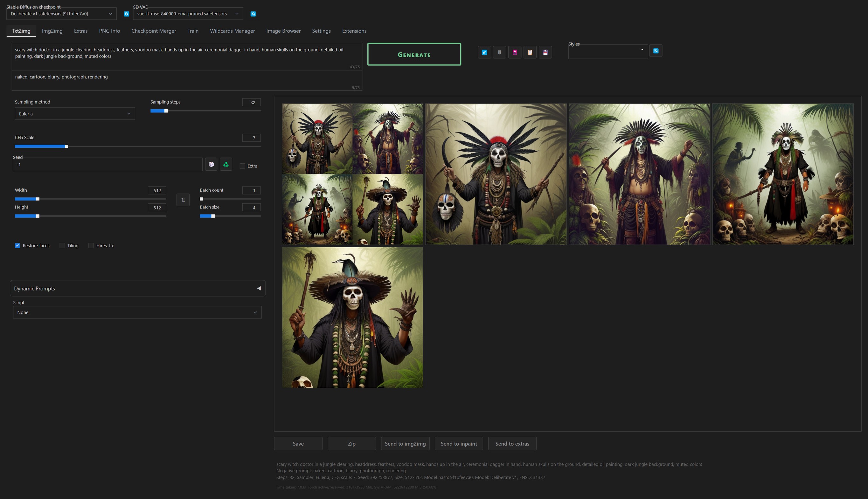Refresh the Stable Diffusion checkpoint list
This screenshot has width=868, height=499.
(127, 14)
